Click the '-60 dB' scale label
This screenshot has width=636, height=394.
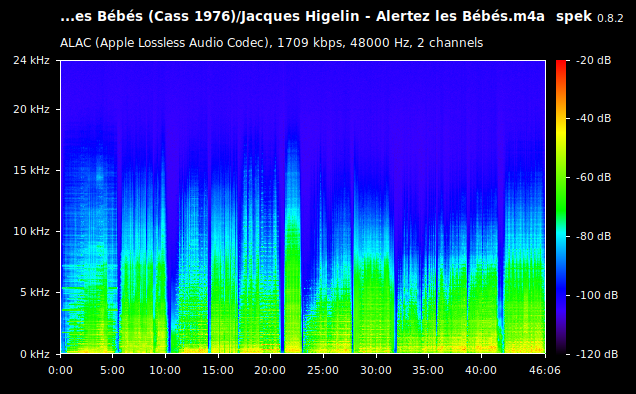[x=593, y=177]
